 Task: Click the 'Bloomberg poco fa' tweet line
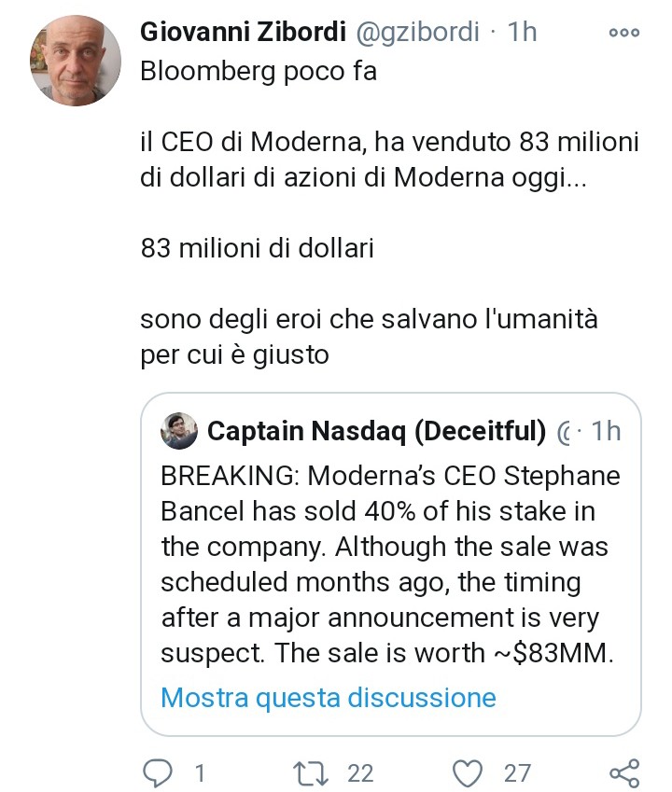click(x=259, y=71)
